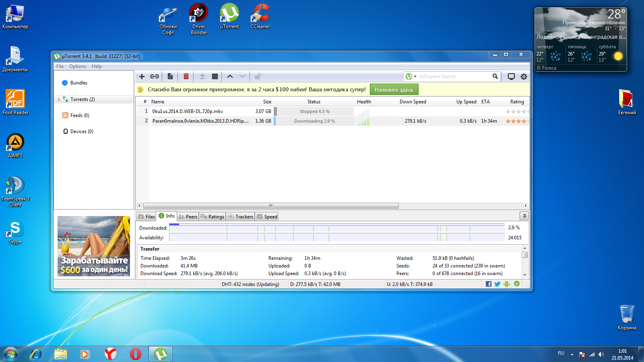Click the Add Torrent plus icon
Viewport: 644px width, 362px height.
142,76
